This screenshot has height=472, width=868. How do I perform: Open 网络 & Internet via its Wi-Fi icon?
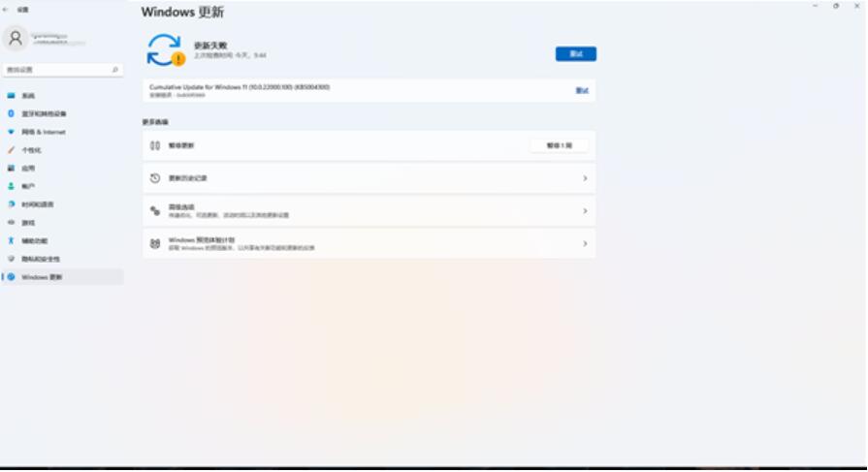pyautogui.click(x=11, y=132)
